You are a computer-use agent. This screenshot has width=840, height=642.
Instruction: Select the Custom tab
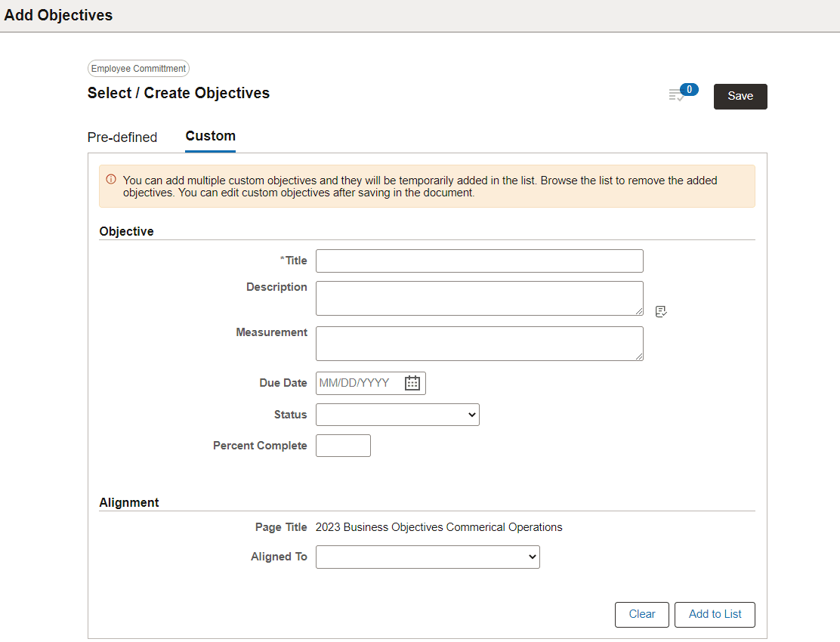210,136
